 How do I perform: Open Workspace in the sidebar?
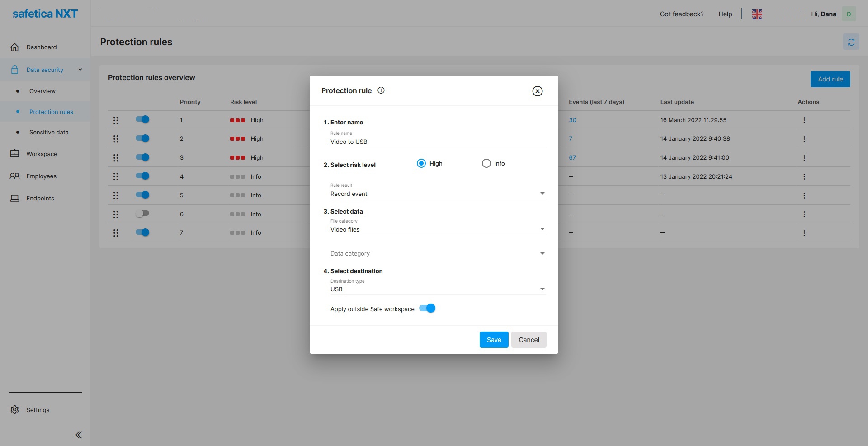(42, 154)
